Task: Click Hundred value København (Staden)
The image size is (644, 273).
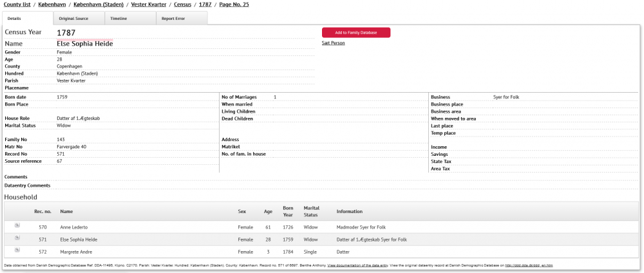Action: [x=77, y=73]
